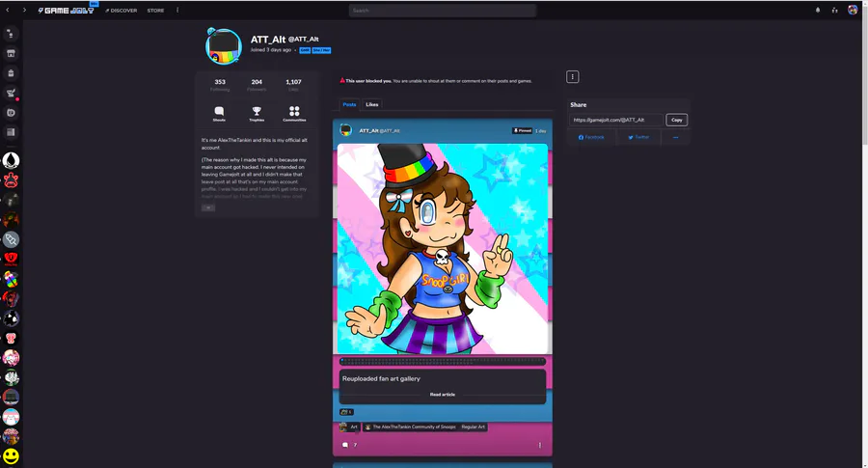Open the library icon in sidebar

[11, 132]
